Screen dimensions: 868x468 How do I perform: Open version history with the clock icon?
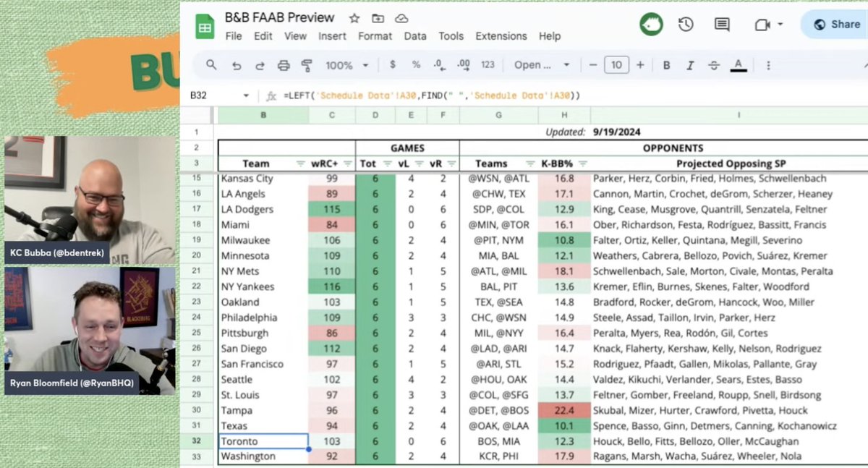tap(685, 24)
